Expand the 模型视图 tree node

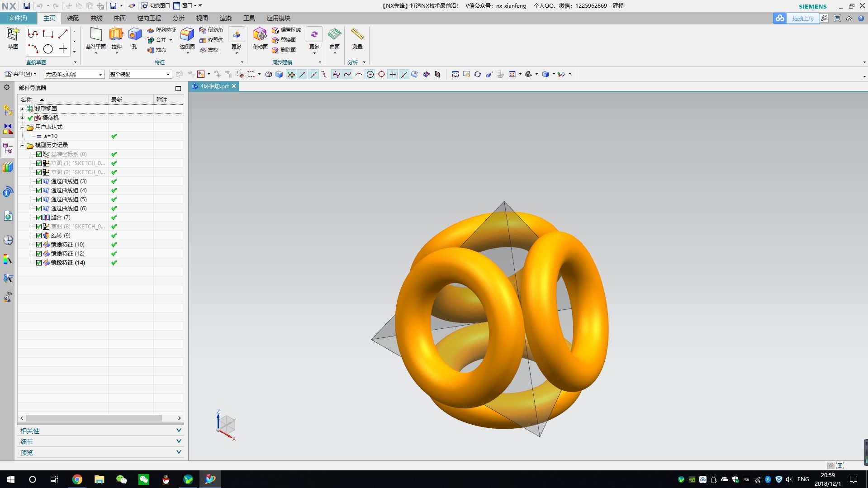tap(22, 109)
